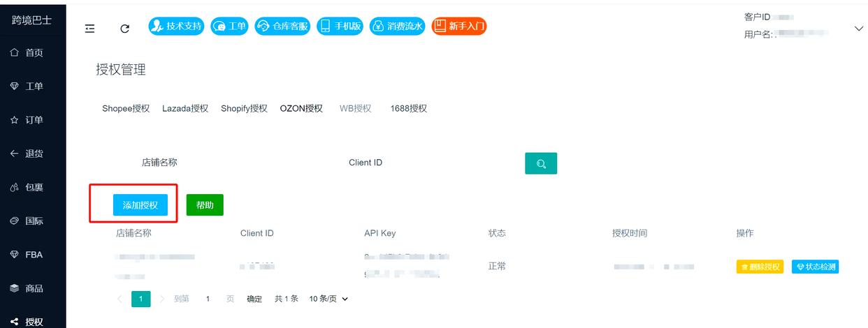Click the green 帮助 help button
The image size is (868, 328).
point(205,205)
